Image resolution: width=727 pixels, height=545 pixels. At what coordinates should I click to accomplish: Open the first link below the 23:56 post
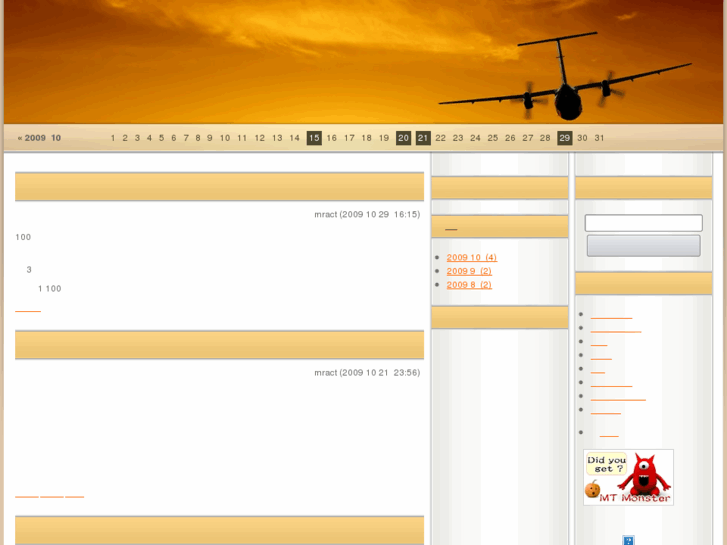(27, 494)
